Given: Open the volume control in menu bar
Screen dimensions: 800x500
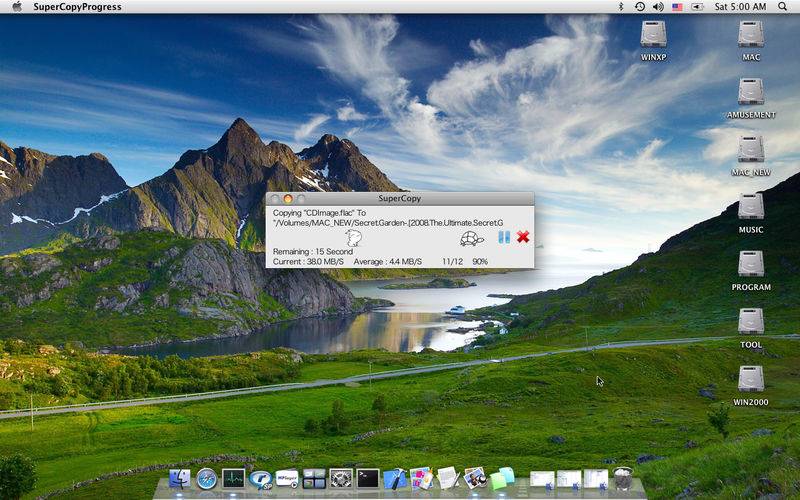Looking at the screenshot, I should coord(658,7).
